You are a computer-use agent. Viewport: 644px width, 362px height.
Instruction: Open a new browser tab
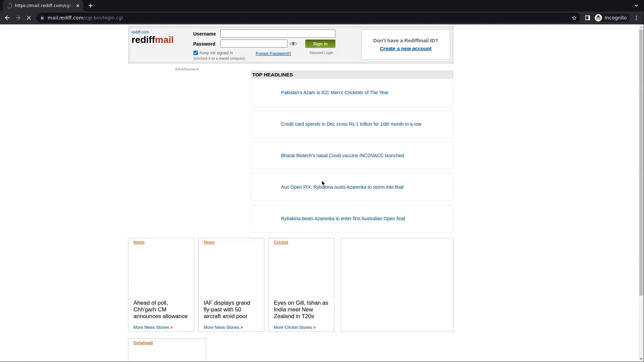91,6
